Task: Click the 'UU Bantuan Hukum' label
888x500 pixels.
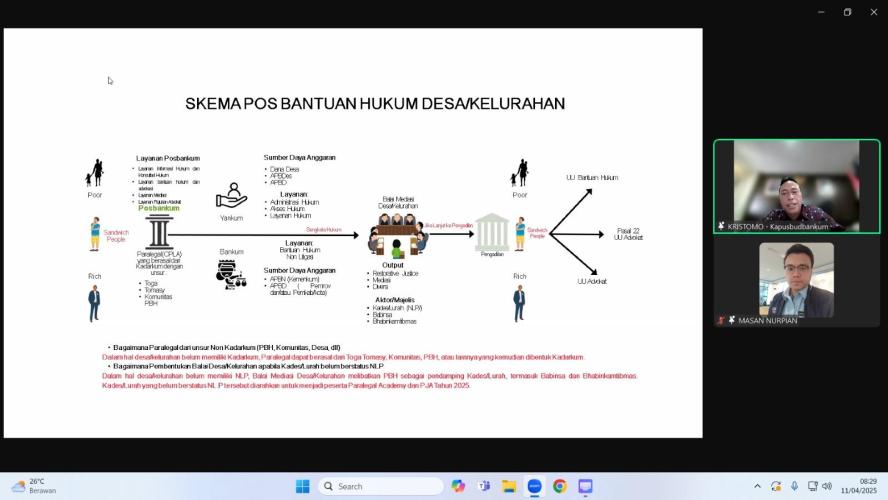Action: click(592, 177)
